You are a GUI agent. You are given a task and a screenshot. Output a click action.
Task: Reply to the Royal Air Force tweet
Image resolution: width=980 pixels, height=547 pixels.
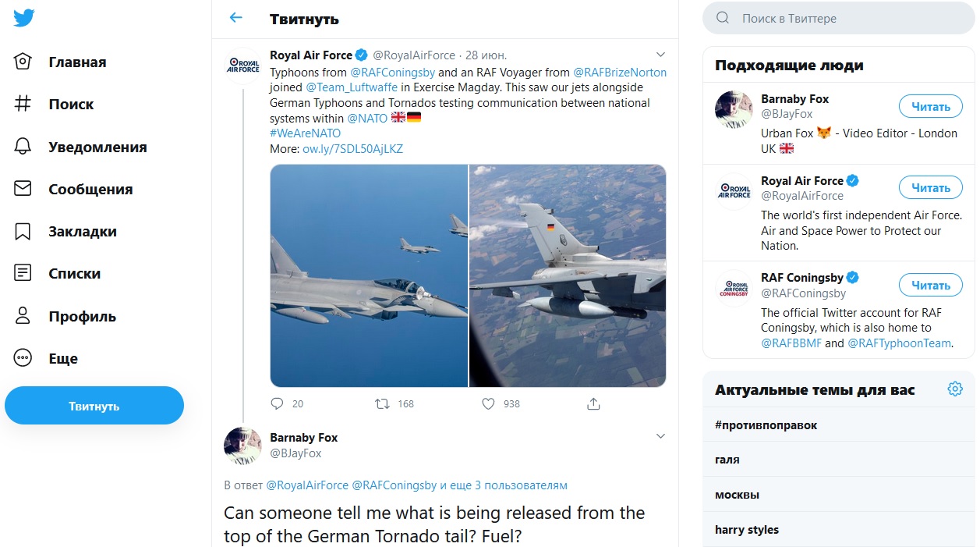click(277, 403)
